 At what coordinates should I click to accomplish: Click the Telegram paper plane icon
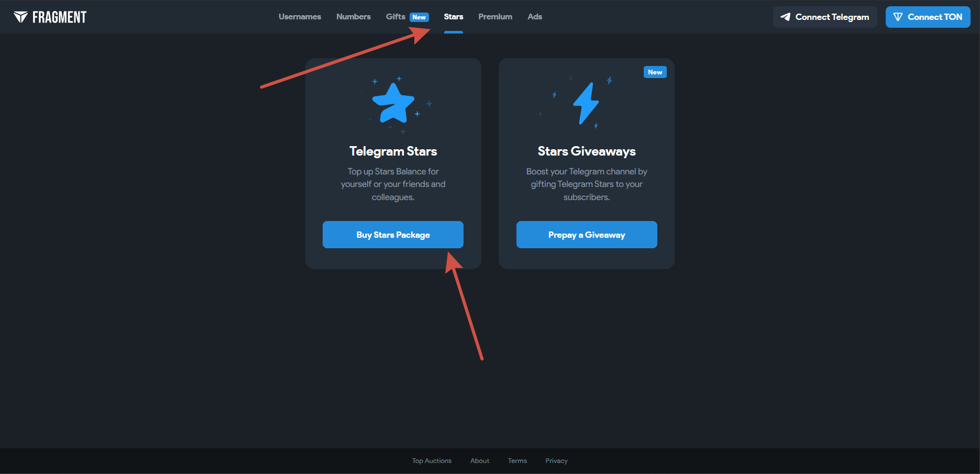785,17
